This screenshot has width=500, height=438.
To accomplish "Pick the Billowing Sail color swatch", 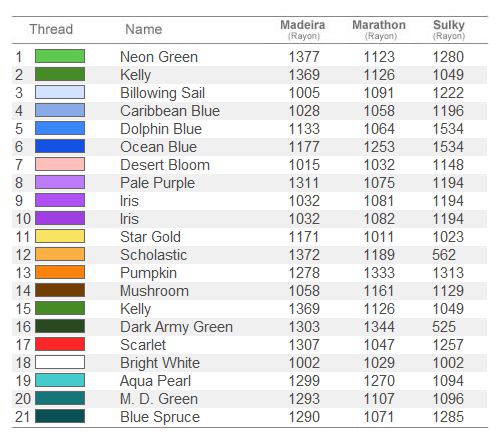I will (60, 92).
